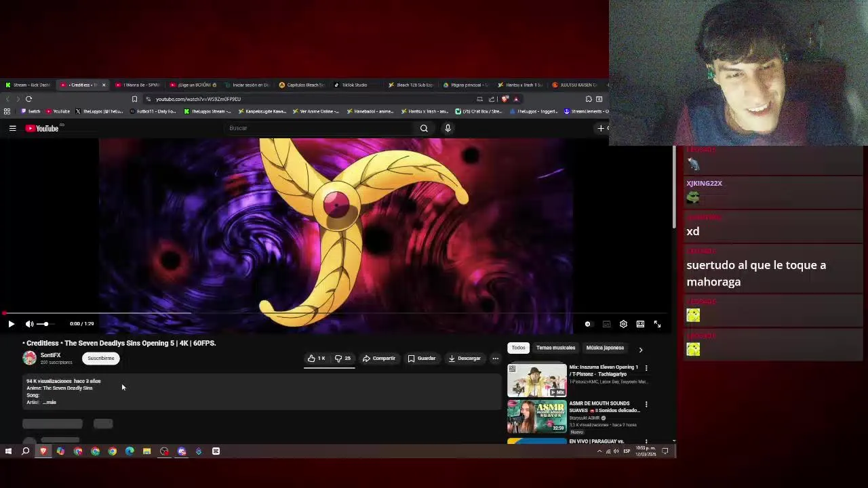Click the Buscar search field
This screenshot has width=868, height=488.
pos(319,128)
